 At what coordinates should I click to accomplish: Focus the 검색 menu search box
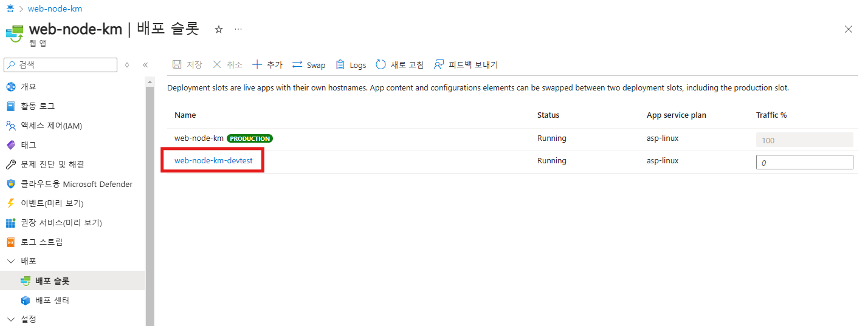pos(61,65)
